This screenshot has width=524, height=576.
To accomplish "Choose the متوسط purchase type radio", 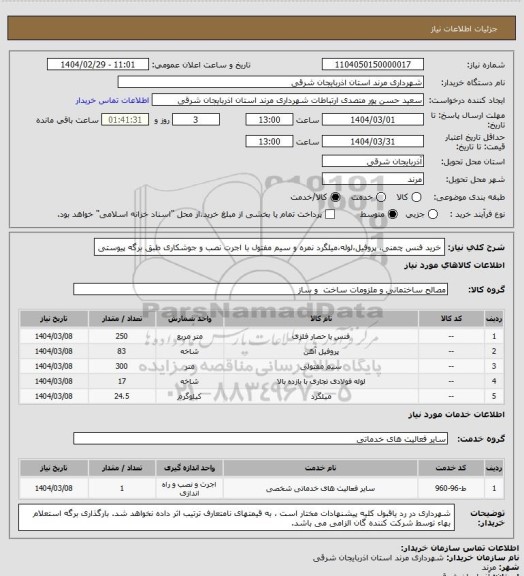I will pos(393,214).
